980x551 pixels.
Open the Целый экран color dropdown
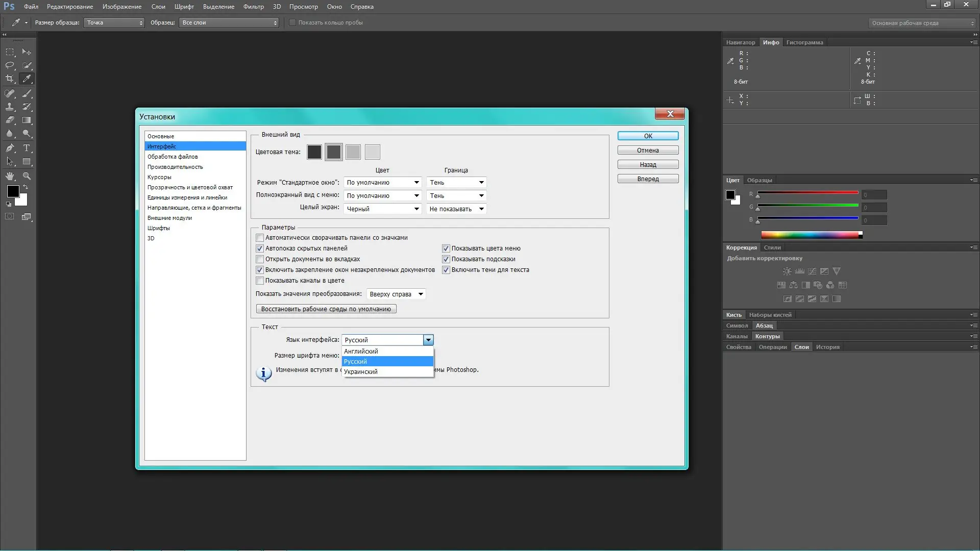382,209
